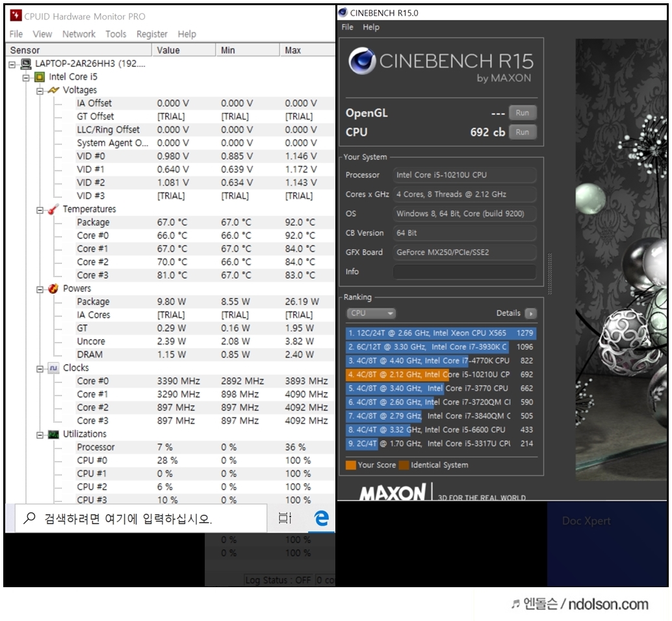Click the Your Score orange legend swatch
672x621 pixels.
pos(350,466)
